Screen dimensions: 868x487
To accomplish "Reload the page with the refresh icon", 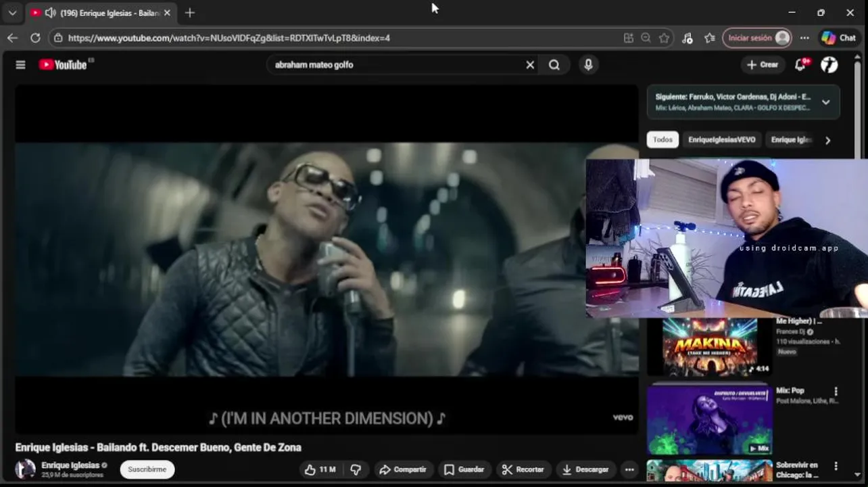I will pos(35,38).
